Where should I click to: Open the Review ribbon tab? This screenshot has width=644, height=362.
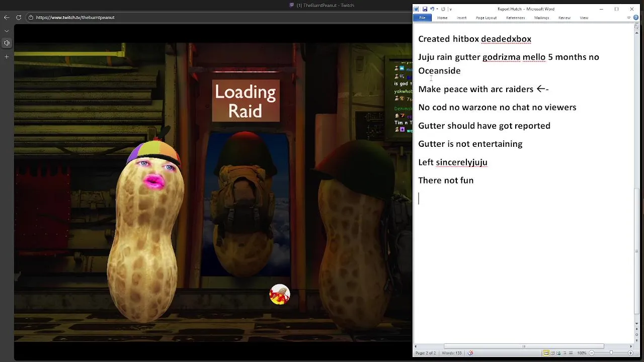point(564,18)
